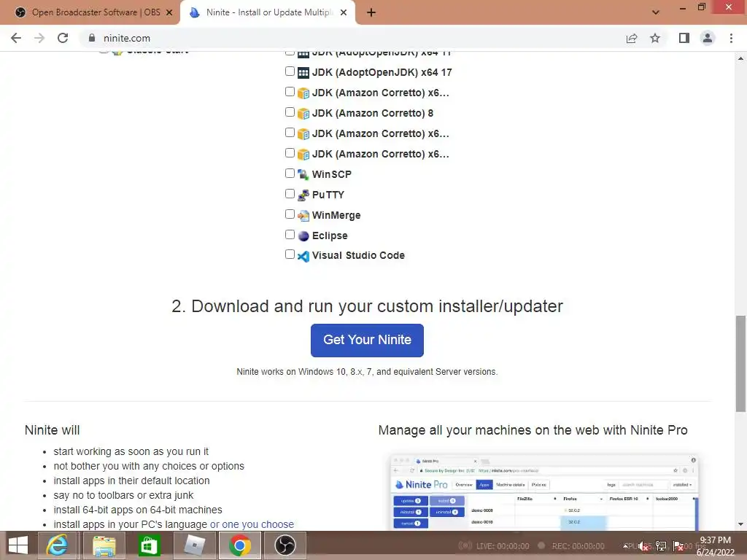The height and width of the screenshot is (560, 747).
Task: Check the Visual Studio Code checkbox
Action: (x=290, y=254)
